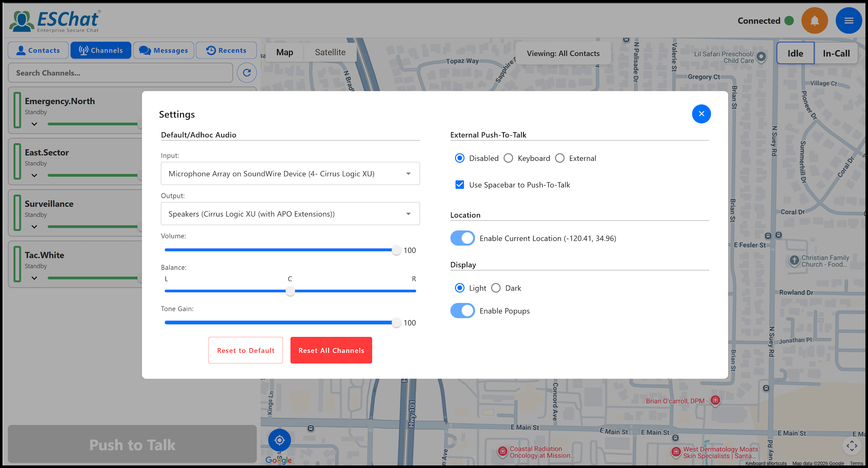
Task: Click the Balance slider center handle
Action: pos(290,291)
